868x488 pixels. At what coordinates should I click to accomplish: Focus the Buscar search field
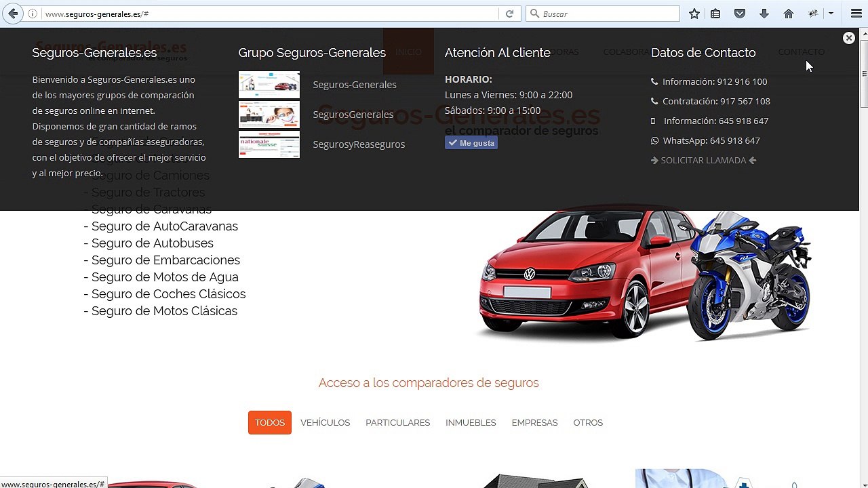(602, 14)
